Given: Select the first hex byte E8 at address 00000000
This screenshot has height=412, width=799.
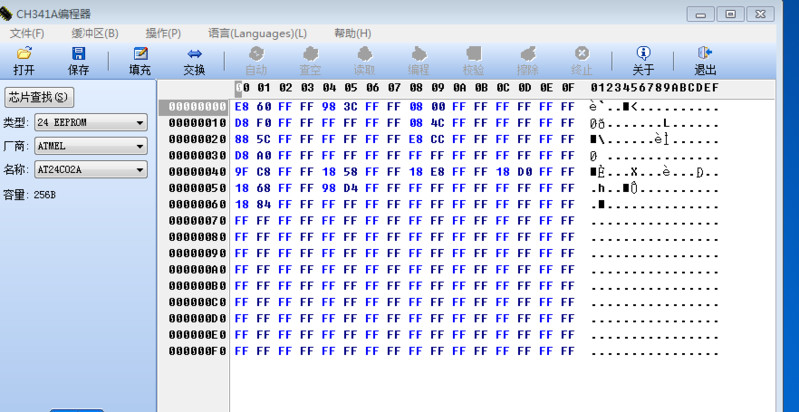Looking at the screenshot, I should (x=242, y=107).
